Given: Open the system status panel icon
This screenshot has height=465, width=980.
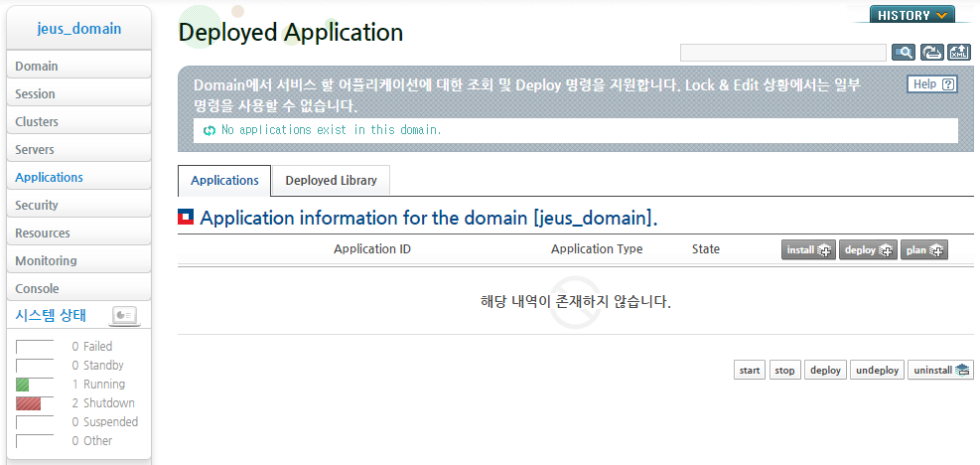Looking at the screenshot, I should [125, 315].
